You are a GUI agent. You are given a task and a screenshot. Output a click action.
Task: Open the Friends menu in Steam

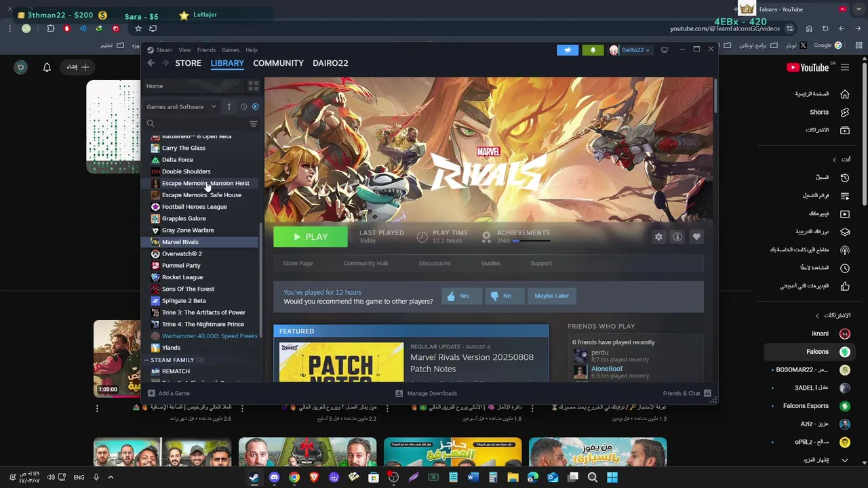point(206,49)
